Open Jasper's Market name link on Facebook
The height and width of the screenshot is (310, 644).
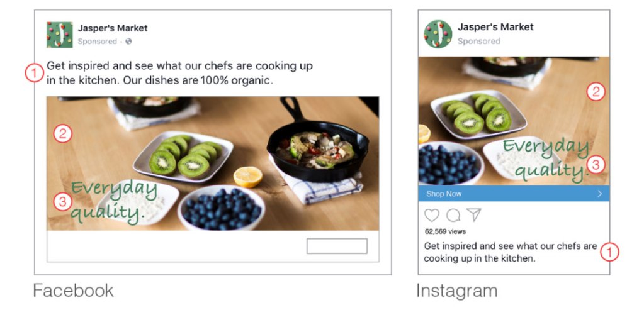[113, 28]
